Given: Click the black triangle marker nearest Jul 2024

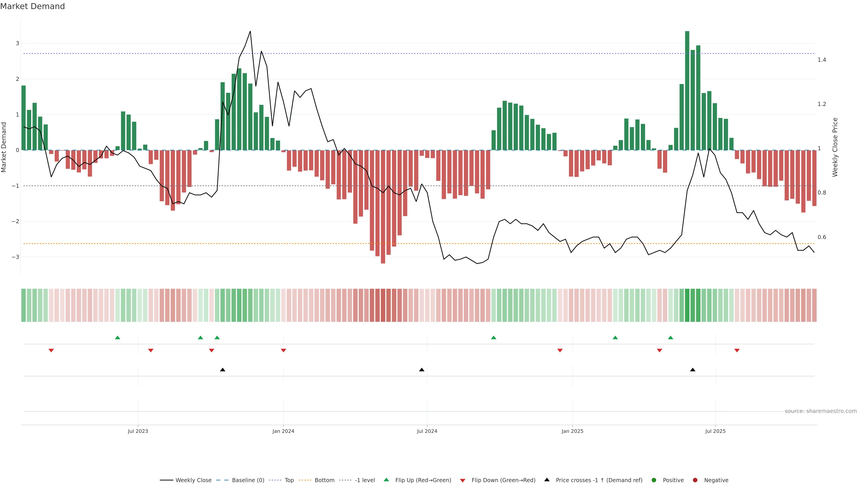Looking at the screenshot, I should [422, 370].
